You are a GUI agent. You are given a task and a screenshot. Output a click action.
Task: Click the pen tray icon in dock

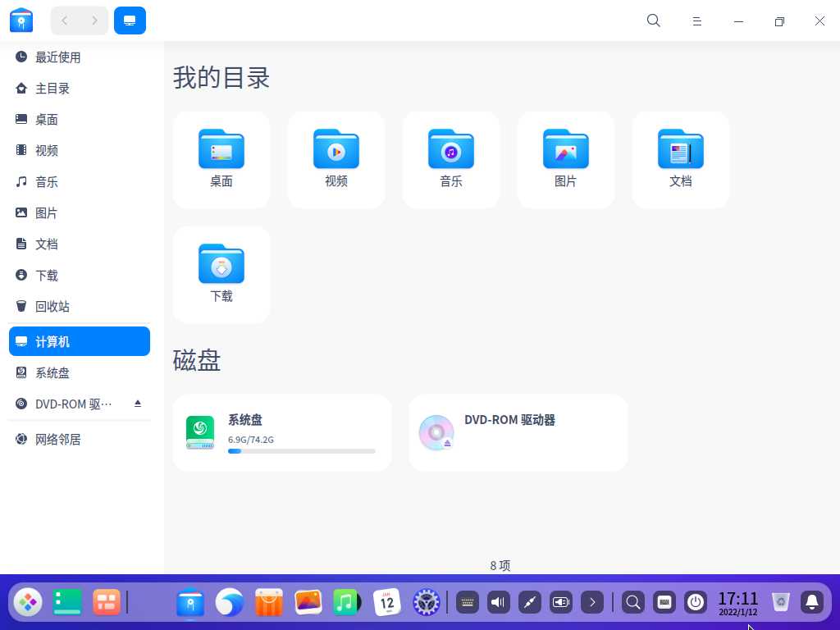(530, 602)
